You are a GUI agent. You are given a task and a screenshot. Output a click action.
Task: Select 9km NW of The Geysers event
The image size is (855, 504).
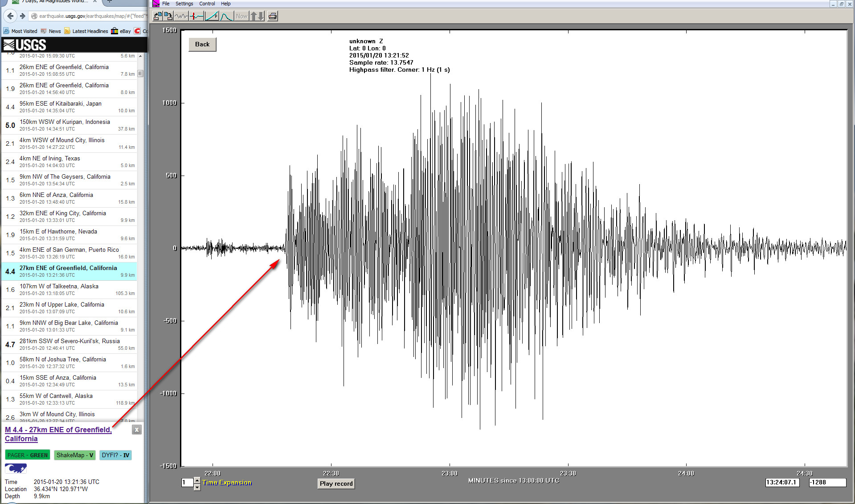coord(69,180)
